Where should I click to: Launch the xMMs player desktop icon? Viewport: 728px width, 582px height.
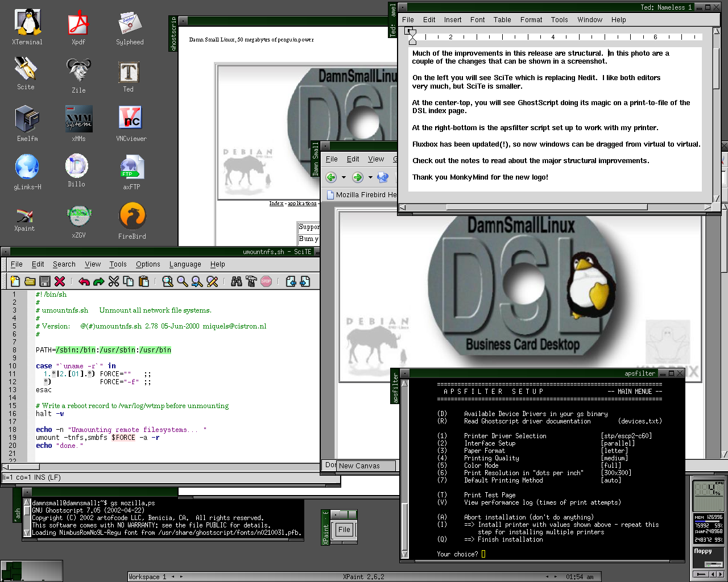(x=78, y=123)
